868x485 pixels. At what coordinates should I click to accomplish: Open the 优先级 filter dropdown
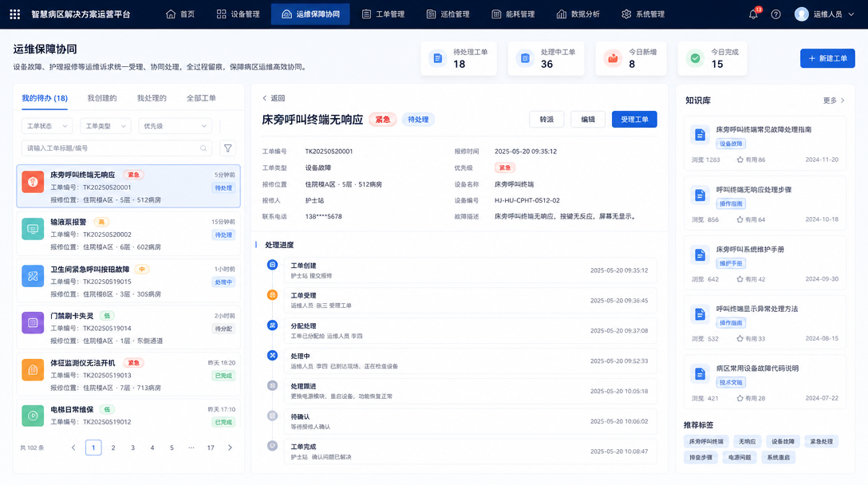175,126
